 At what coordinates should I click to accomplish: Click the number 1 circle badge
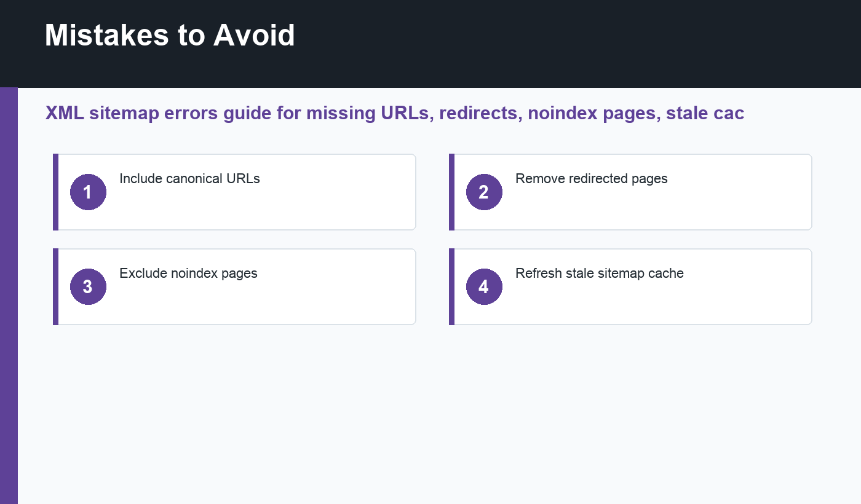(x=88, y=192)
